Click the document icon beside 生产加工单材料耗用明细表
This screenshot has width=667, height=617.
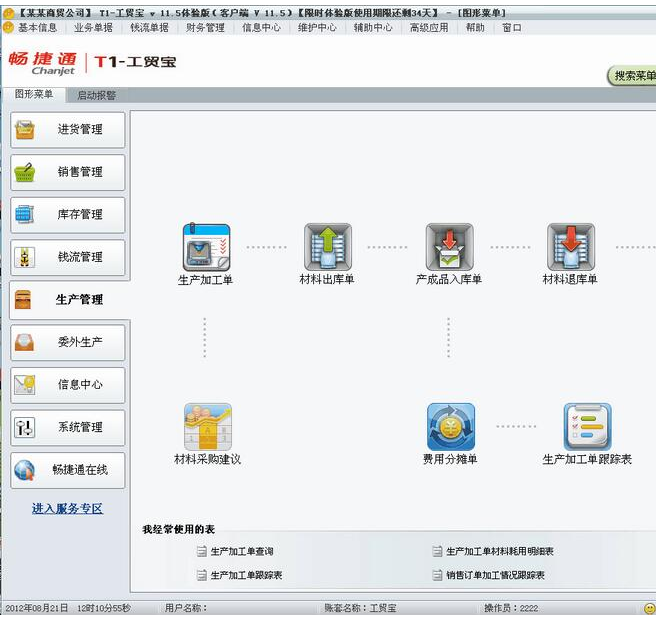click(437, 551)
